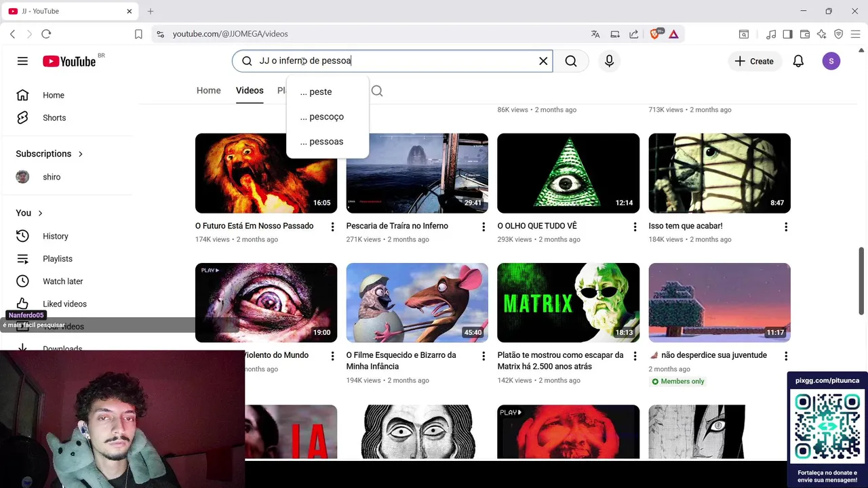Open options for the Violento do Mundo video

pos(332,356)
